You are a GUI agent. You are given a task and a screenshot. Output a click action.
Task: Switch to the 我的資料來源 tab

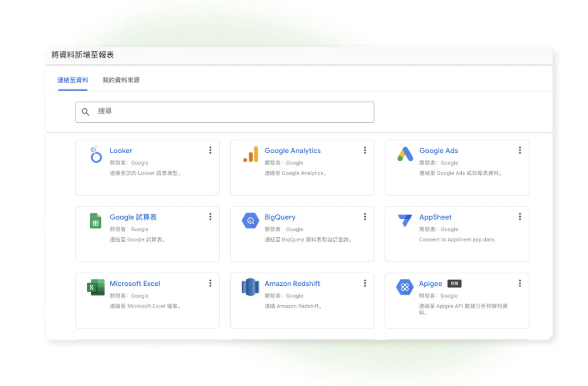121,80
